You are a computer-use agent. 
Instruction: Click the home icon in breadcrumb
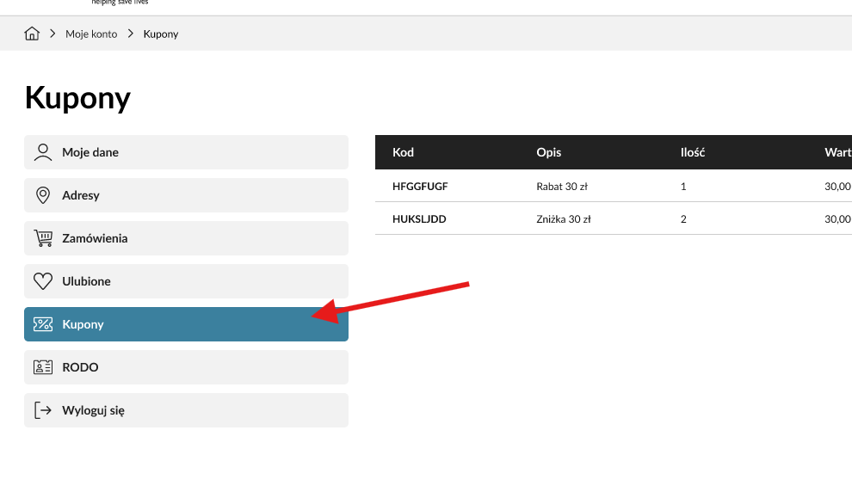[x=32, y=34]
